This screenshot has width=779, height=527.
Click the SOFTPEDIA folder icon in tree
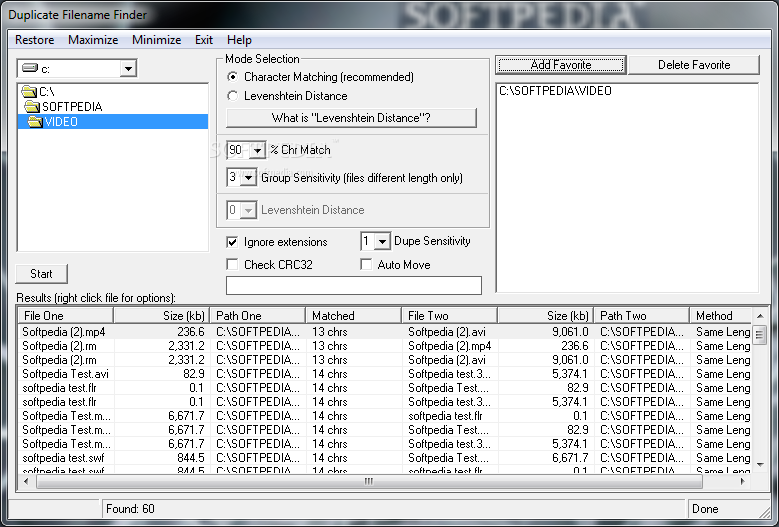tap(32, 107)
